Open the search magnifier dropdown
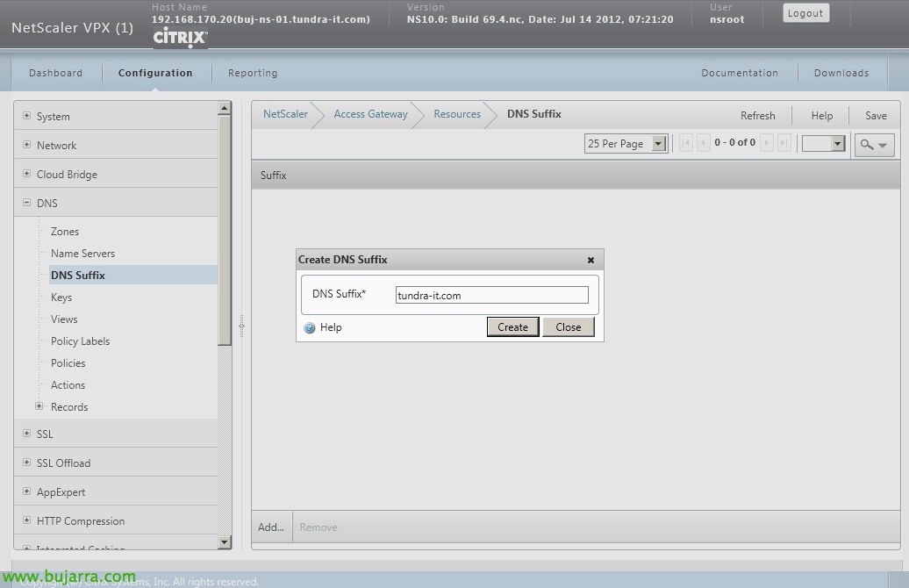Screen dimensions: 909x588 [x=874, y=145]
